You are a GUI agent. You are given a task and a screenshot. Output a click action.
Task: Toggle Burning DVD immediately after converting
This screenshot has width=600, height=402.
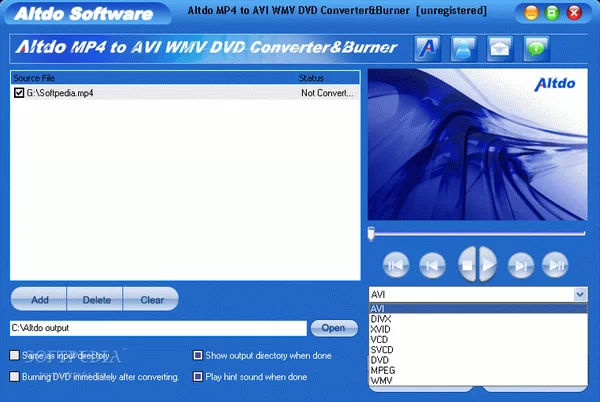[x=14, y=377]
